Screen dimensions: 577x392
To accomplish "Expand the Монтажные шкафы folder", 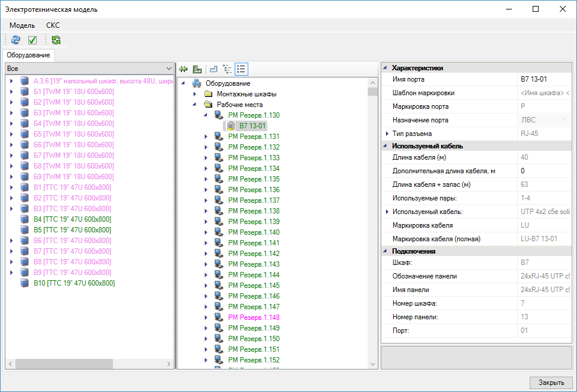I will [195, 94].
